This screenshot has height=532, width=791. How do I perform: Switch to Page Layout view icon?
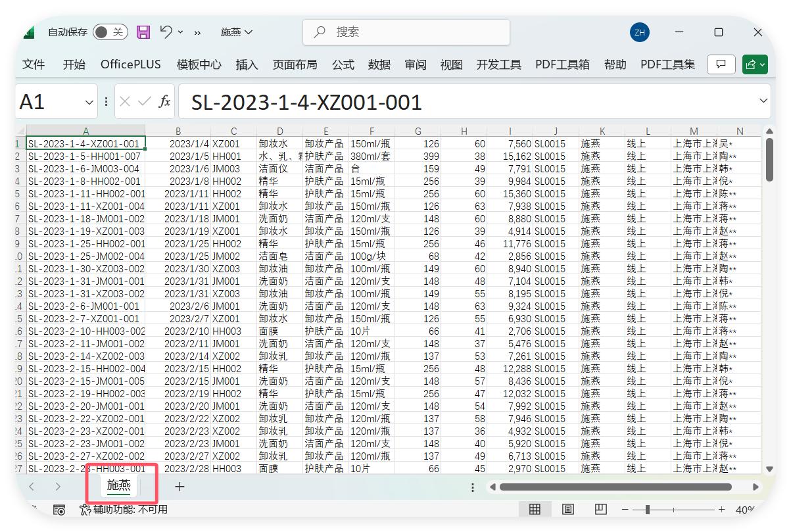(x=568, y=510)
